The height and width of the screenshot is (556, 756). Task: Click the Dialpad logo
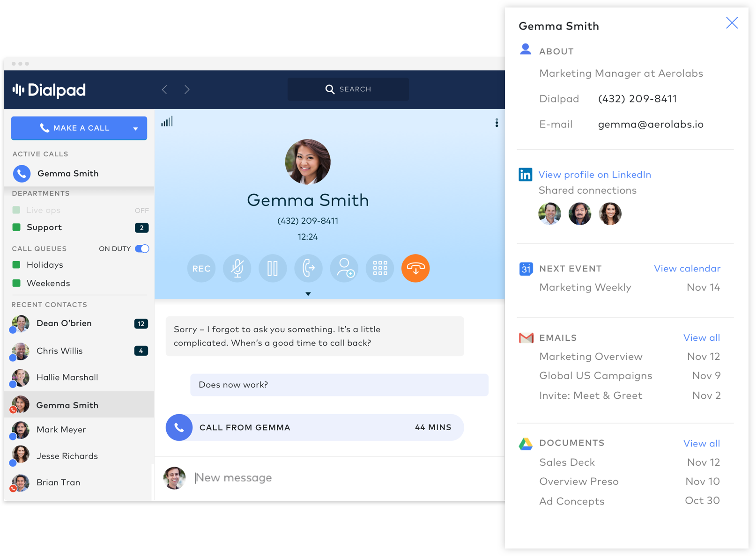tap(49, 90)
